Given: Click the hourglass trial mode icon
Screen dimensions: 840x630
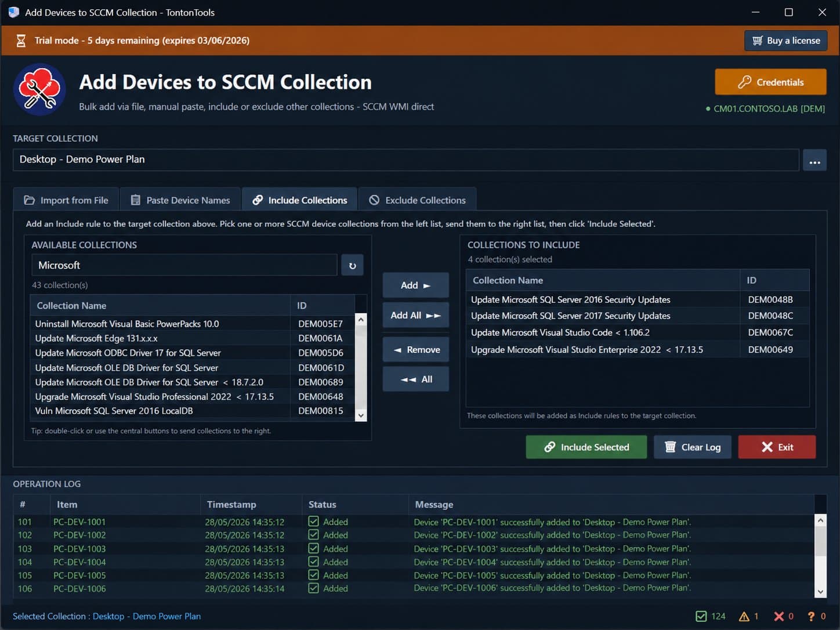Looking at the screenshot, I should point(21,41).
